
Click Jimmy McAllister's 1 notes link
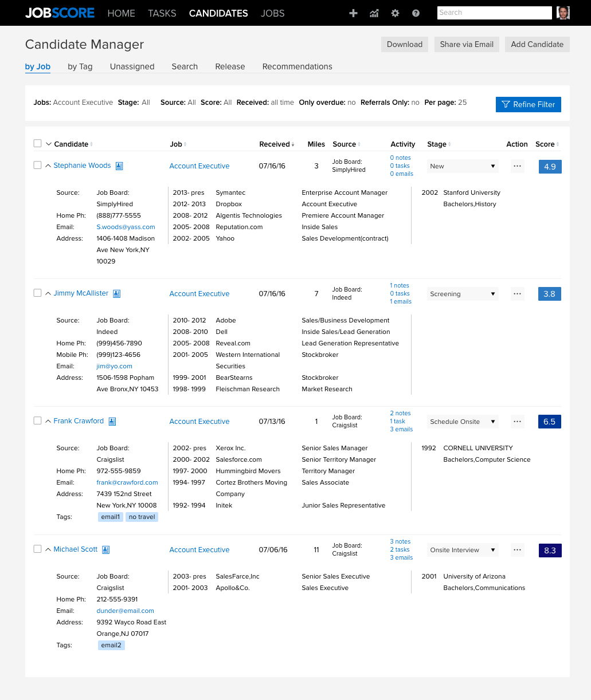tap(400, 285)
